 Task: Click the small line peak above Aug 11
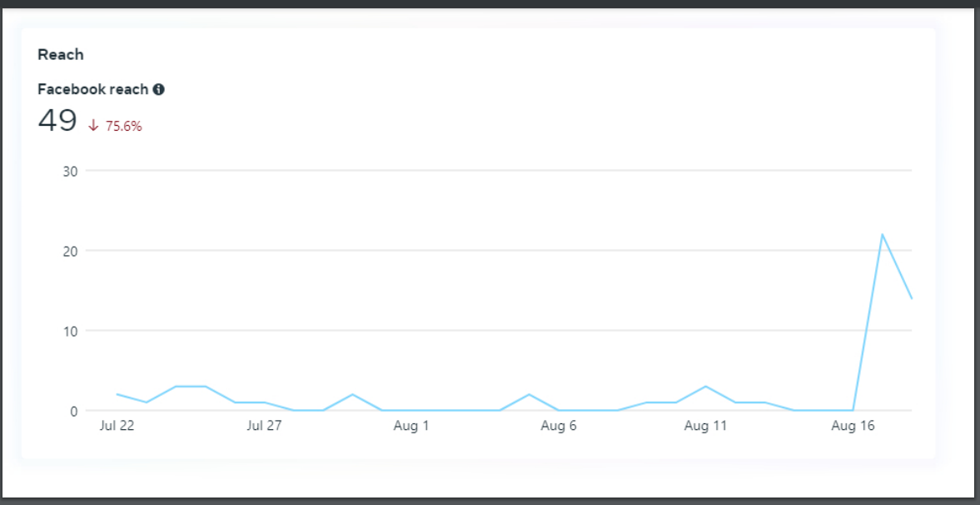pyautogui.click(x=706, y=387)
